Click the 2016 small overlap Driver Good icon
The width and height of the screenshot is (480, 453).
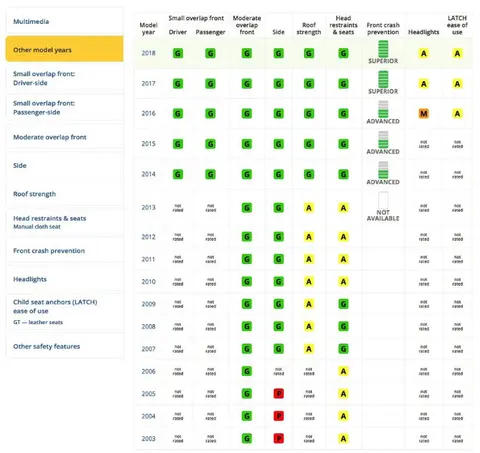click(x=178, y=114)
